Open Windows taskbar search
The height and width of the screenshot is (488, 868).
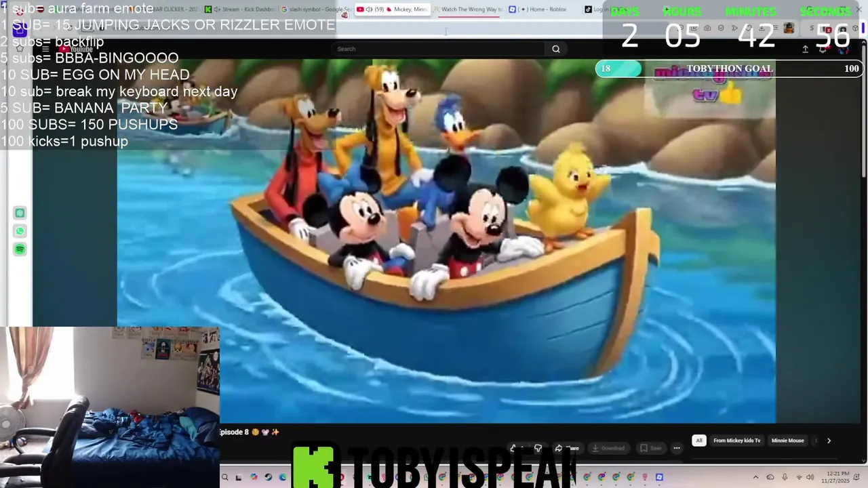click(225, 477)
